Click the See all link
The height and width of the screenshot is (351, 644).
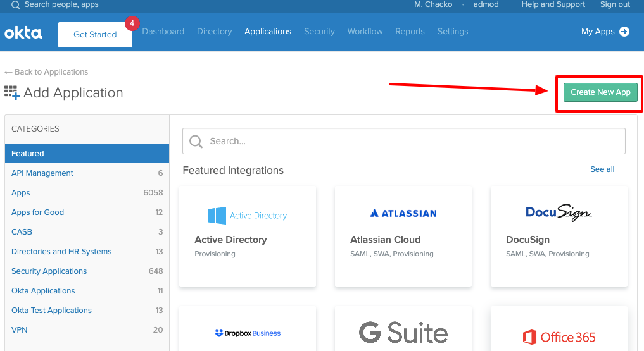602,169
